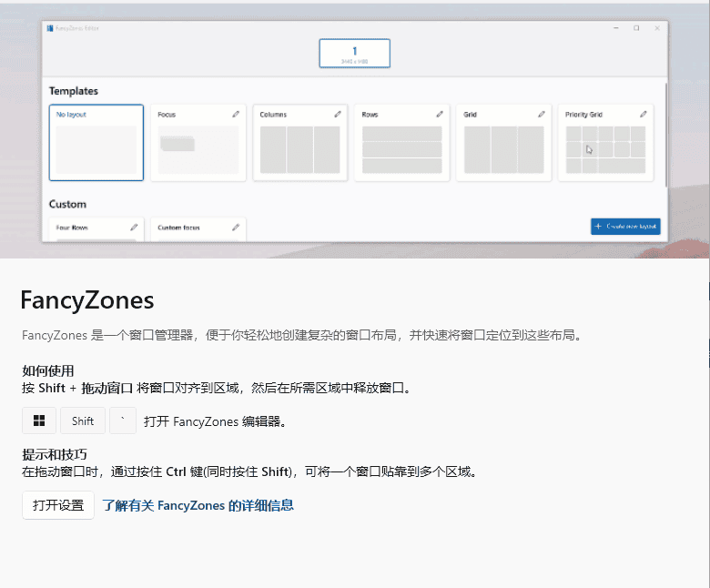Select the Grid layout preview
The width and height of the screenshot is (710, 588).
503,150
